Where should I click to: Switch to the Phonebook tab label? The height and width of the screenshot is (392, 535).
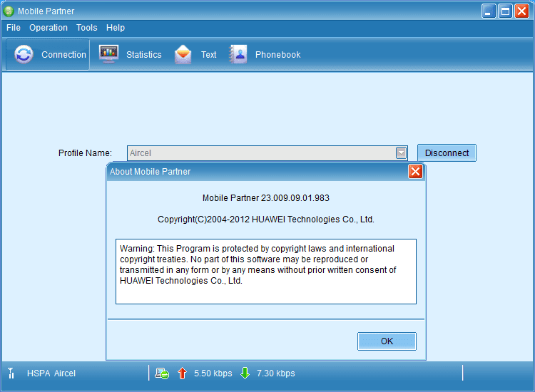(x=277, y=55)
